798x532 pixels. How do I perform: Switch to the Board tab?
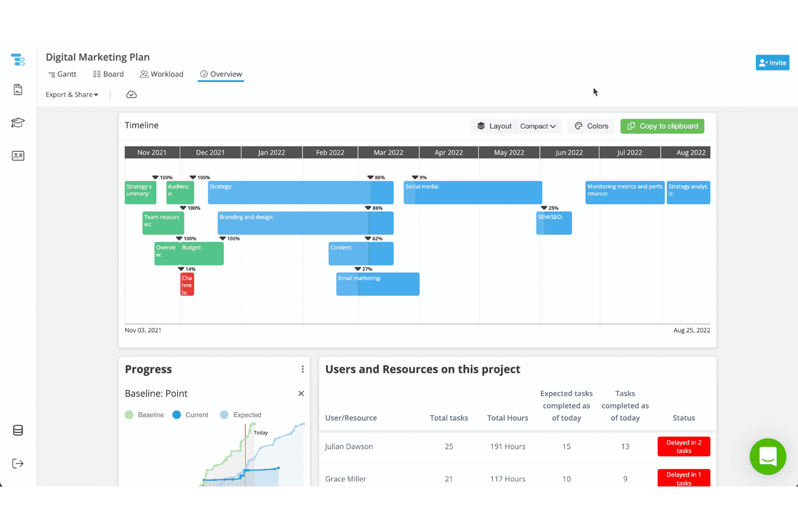point(108,74)
